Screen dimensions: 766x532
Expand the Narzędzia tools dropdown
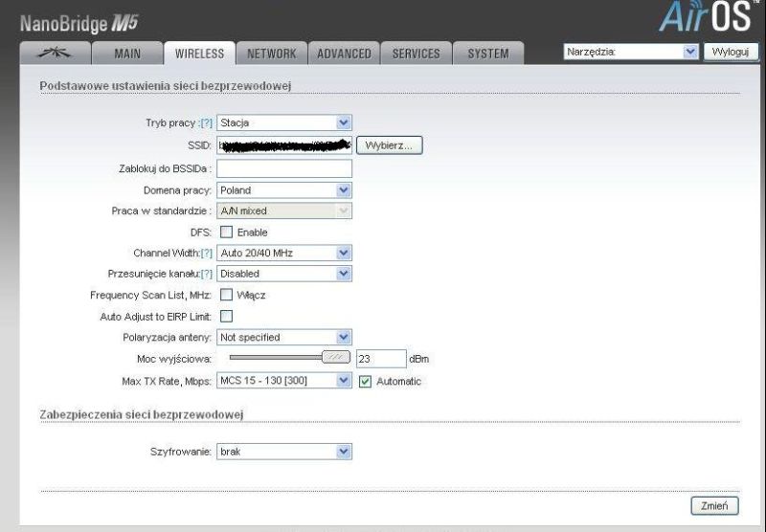coord(631,52)
